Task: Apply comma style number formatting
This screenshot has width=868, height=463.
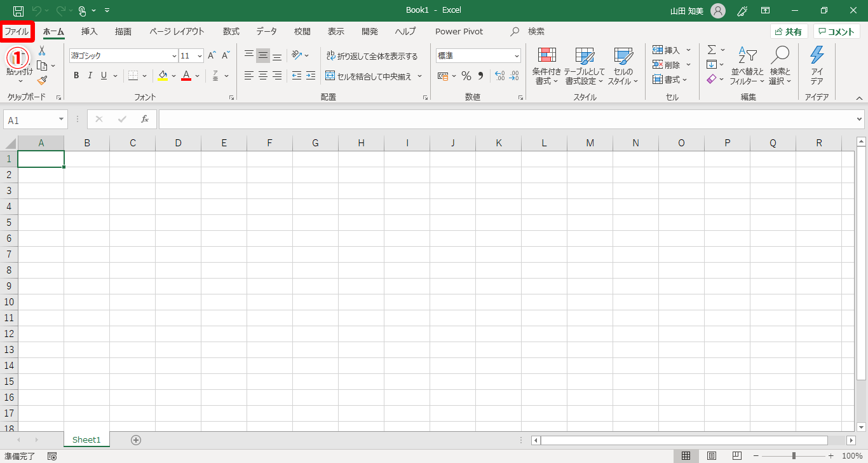Action: (480, 76)
